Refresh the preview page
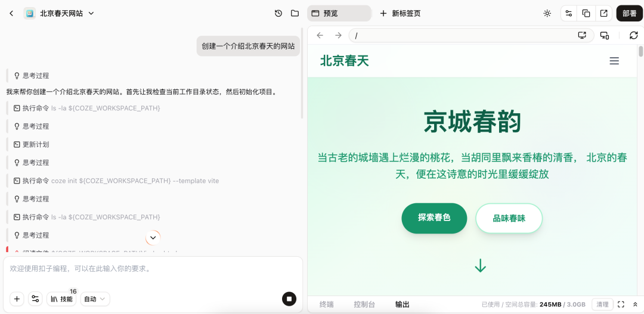644x314 pixels. click(633, 35)
